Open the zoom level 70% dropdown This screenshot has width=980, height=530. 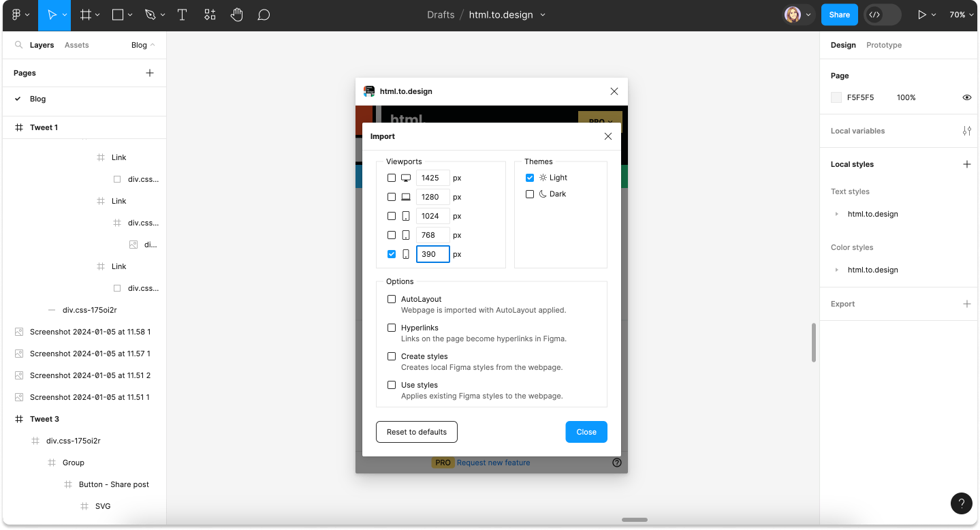tap(962, 15)
